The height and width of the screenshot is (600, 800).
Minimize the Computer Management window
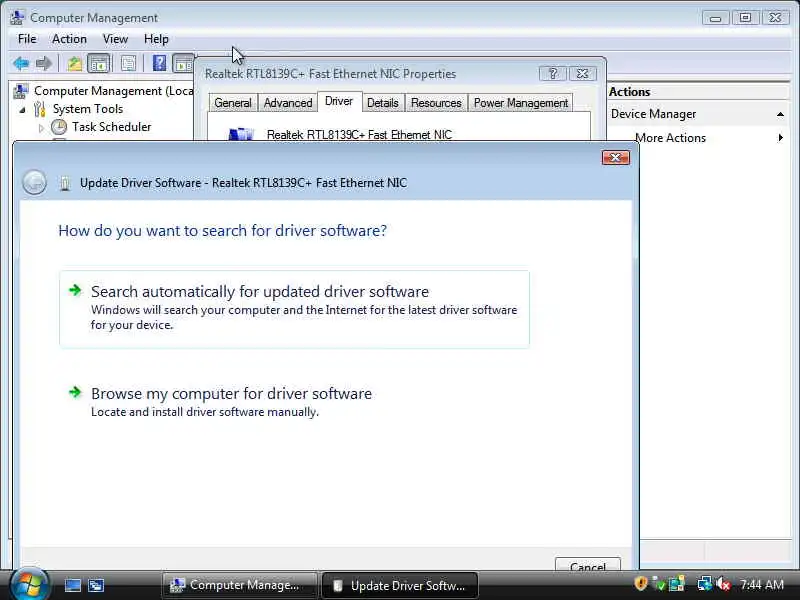[x=715, y=18]
